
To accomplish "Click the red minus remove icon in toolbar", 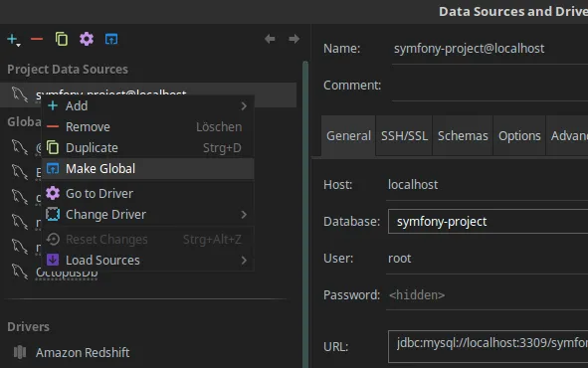I will [37, 39].
